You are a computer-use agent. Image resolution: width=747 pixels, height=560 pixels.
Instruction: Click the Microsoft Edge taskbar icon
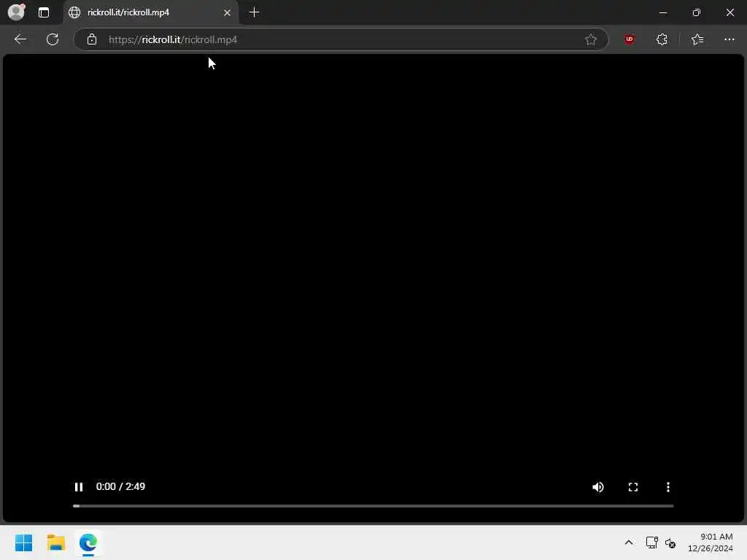[88, 542]
